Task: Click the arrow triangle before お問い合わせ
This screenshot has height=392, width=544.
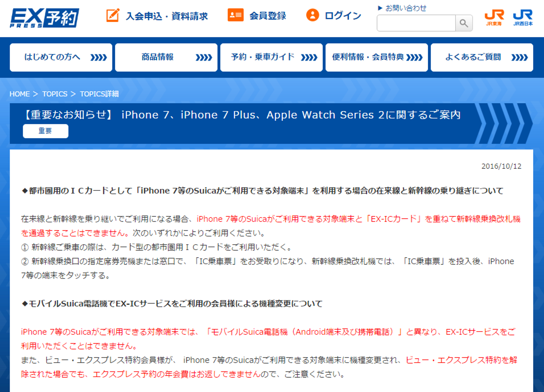Action: [380, 8]
